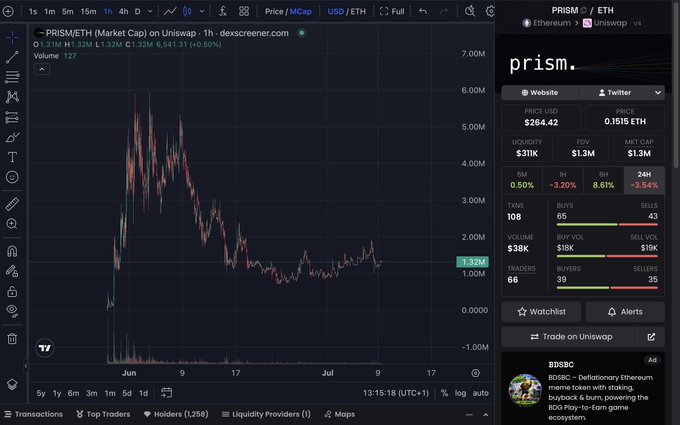Open the Transactions tab
The image size is (680, 425).
[x=34, y=414]
